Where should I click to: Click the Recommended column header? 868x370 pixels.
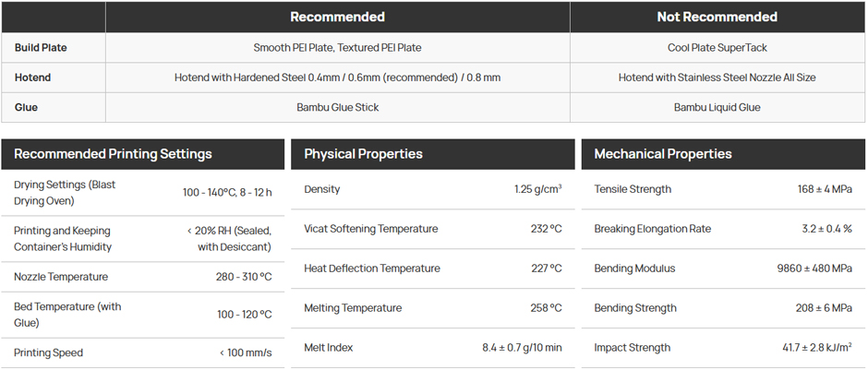point(337,17)
